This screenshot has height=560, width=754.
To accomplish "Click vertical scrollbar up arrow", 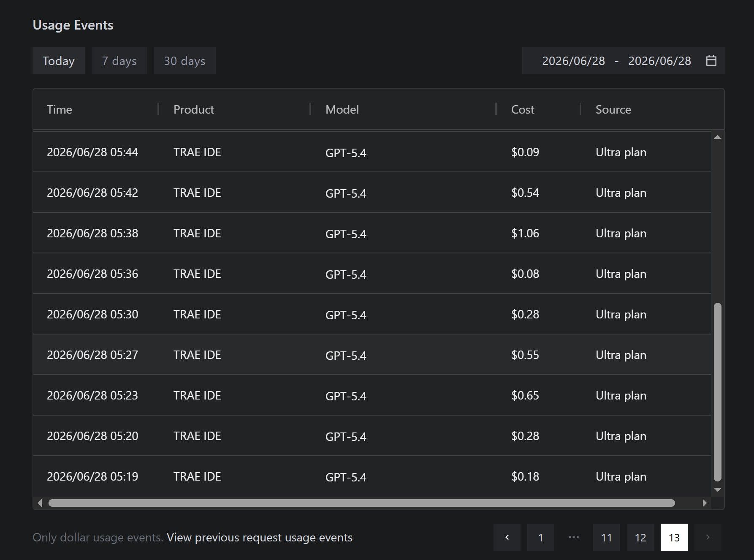I will pos(717,137).
